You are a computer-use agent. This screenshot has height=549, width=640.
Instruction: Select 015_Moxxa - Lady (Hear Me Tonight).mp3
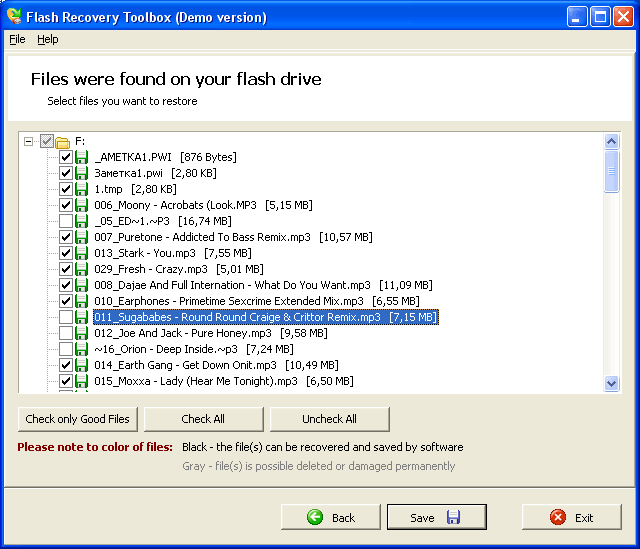click(224, 381)
